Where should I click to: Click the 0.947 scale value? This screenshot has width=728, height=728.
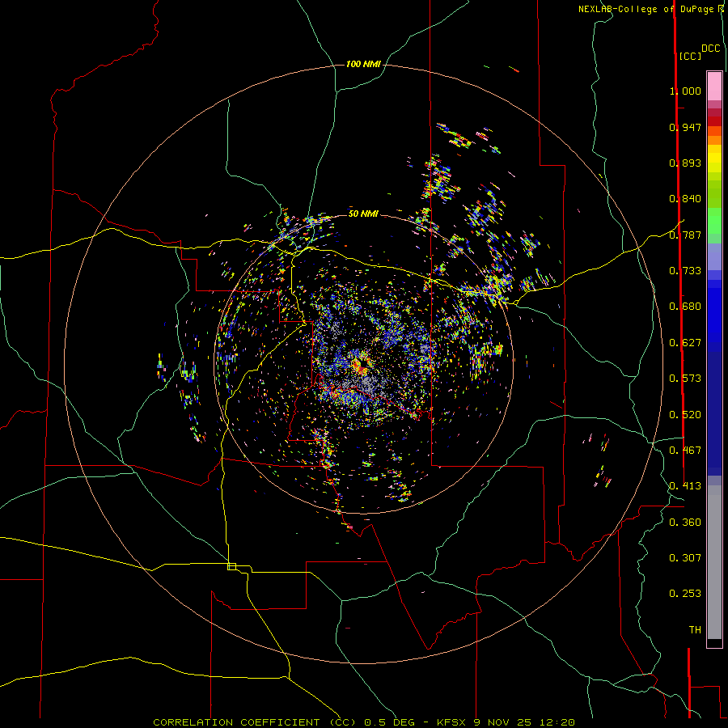point(685,127)
